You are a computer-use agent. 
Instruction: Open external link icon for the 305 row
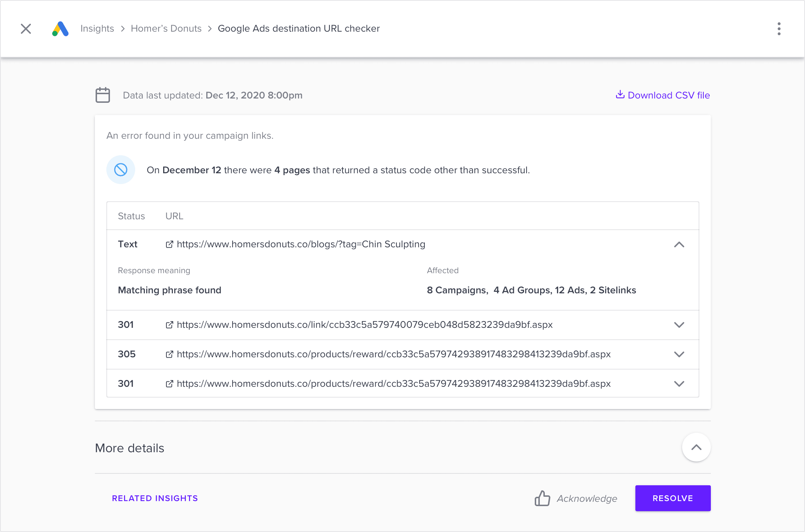coord(169,354)
